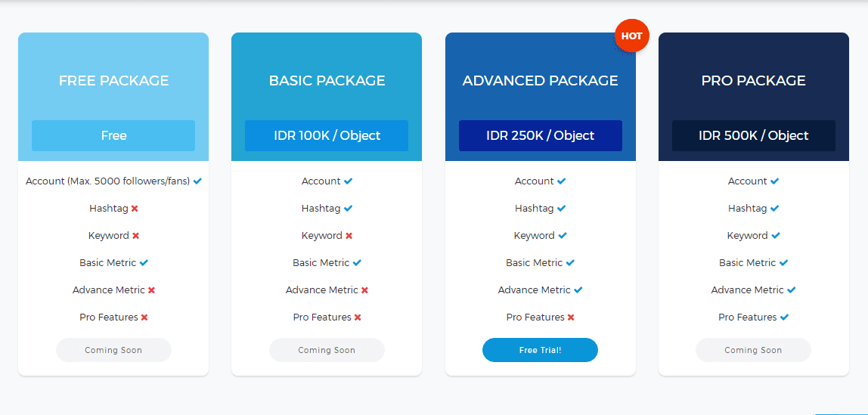Click the Free price label
Viewport: 868px width, 415px height.
pos(113,135)
